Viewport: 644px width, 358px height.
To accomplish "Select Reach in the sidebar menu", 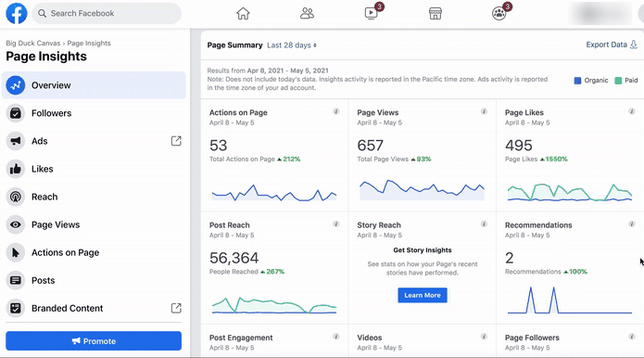I will [94, 197].
